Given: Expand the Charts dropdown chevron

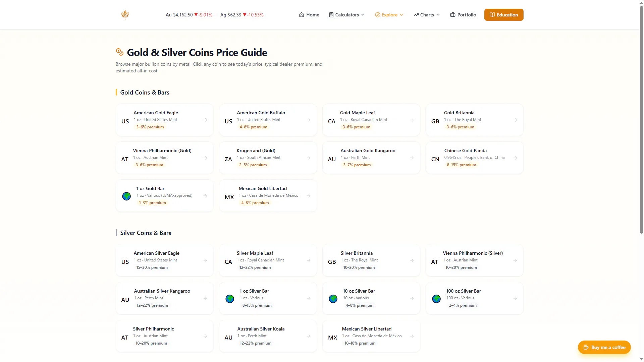Looking at the screenshot, I should [438, 15].
